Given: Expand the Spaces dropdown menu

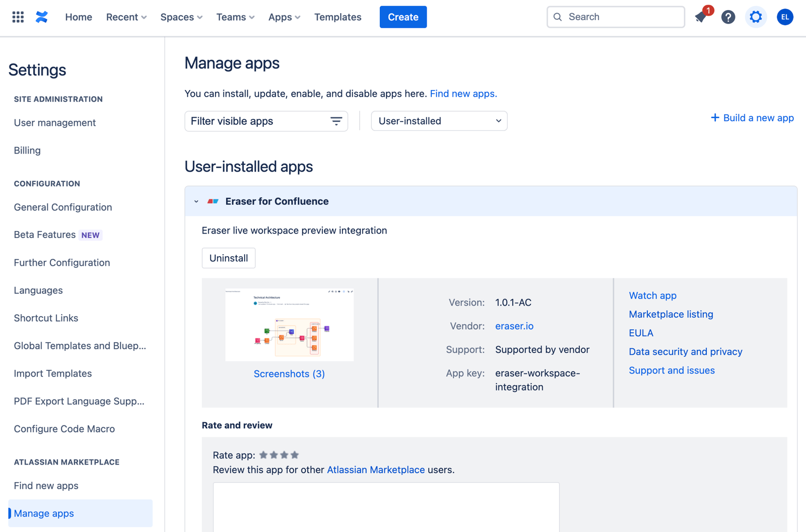Looking at the screenshot, I should (x=181, y=17).
